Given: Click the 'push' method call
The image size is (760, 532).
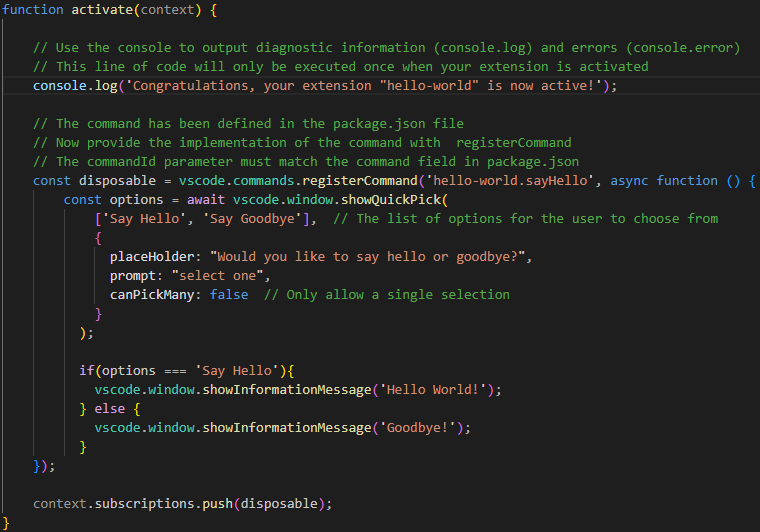Looking at the screenshot, I should (217, 503).
